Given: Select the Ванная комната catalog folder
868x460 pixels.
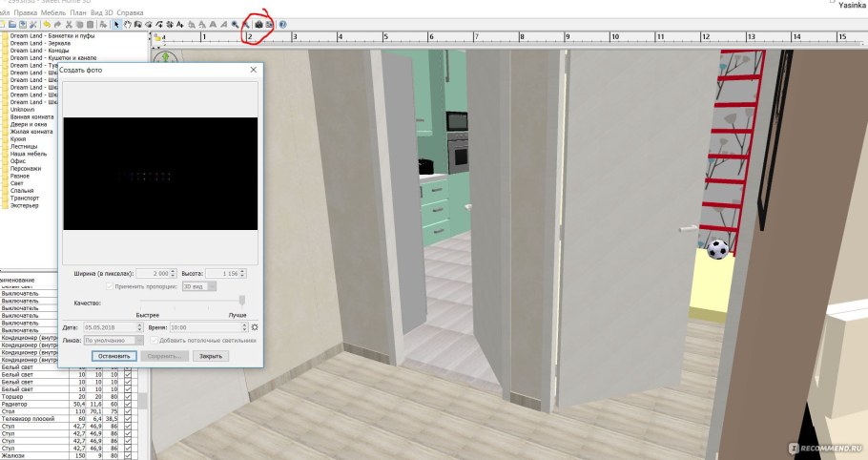Looking at the screenshot, I should point(31,116).
